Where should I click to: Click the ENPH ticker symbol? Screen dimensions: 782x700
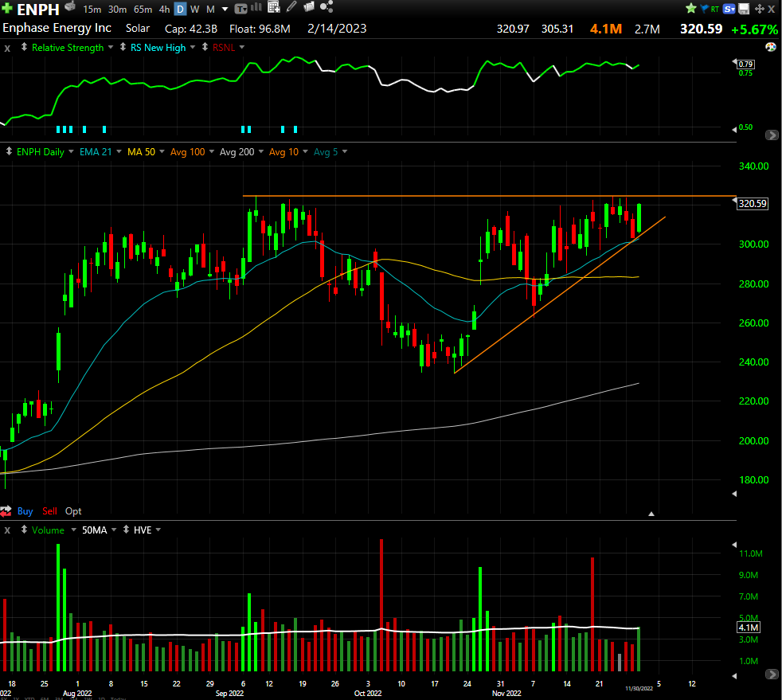tap(38, 9)
